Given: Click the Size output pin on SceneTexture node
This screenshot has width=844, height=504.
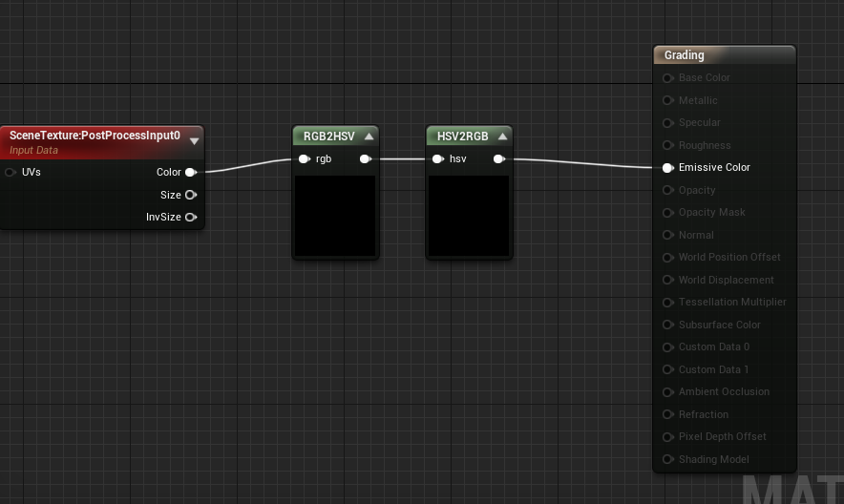Looking at the screenshot, I should click(x=191, y=195).
